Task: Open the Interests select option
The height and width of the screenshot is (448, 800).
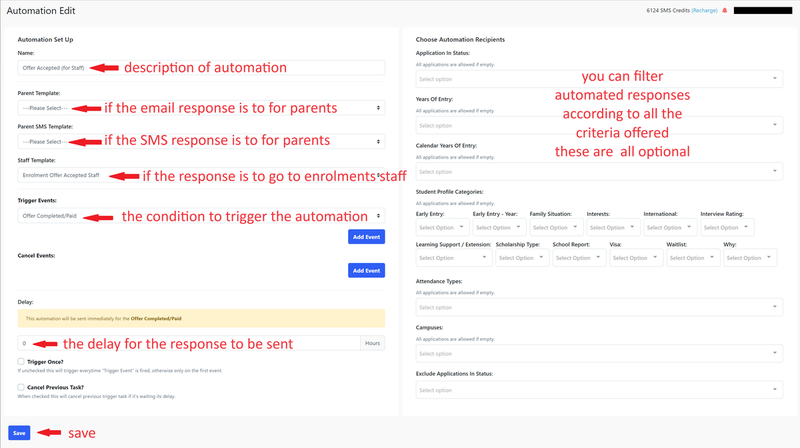Action: pyautogui.click(x=613, y=227)
